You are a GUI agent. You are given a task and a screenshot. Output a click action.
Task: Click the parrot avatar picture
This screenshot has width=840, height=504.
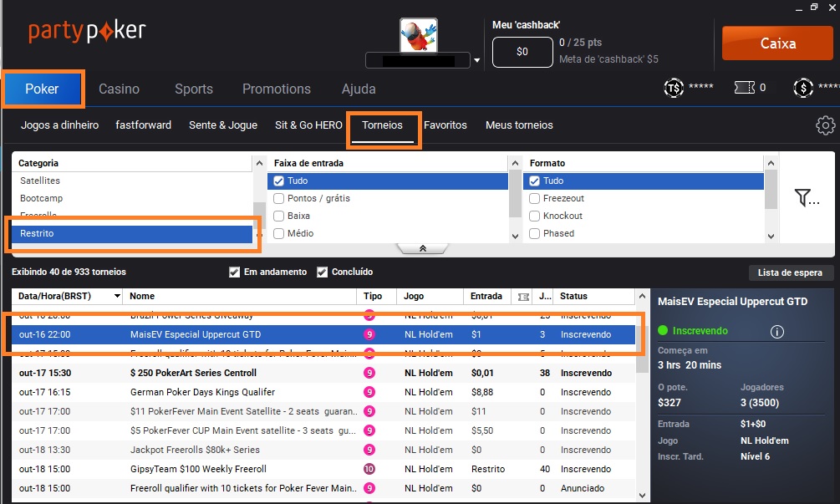419,35
